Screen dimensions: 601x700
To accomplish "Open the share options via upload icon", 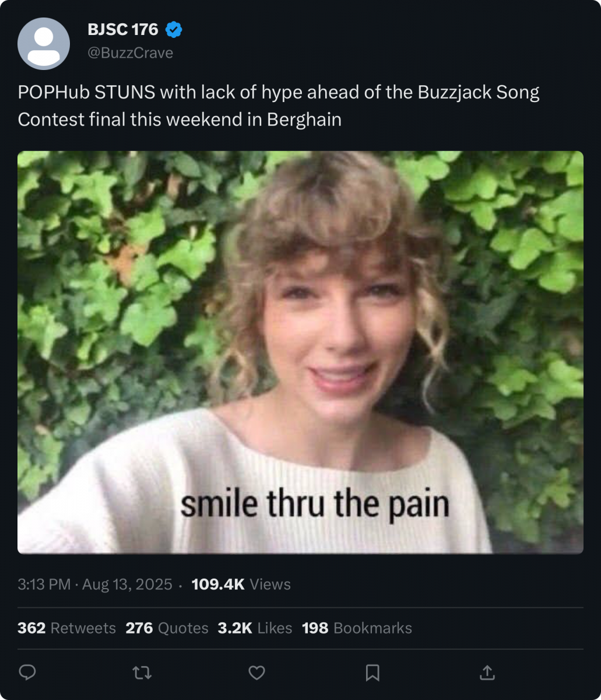I will pyautogui.click(x=487, y=673).
